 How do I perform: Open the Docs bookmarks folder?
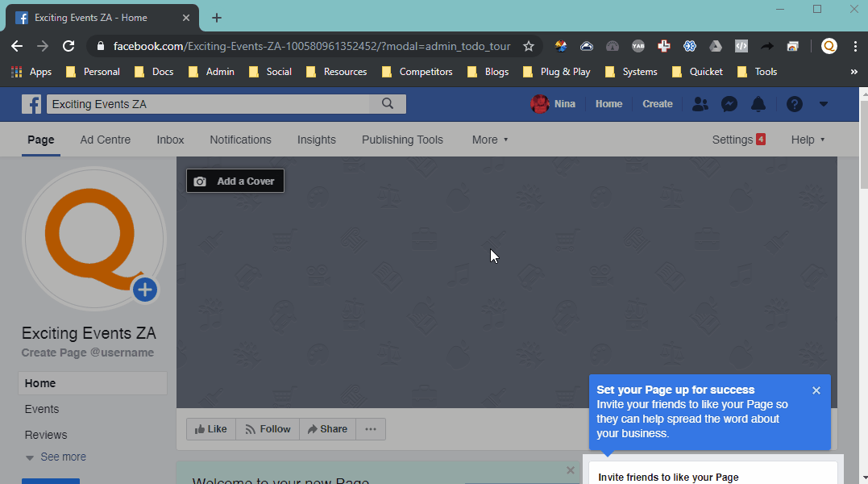(x=154, y=72)
